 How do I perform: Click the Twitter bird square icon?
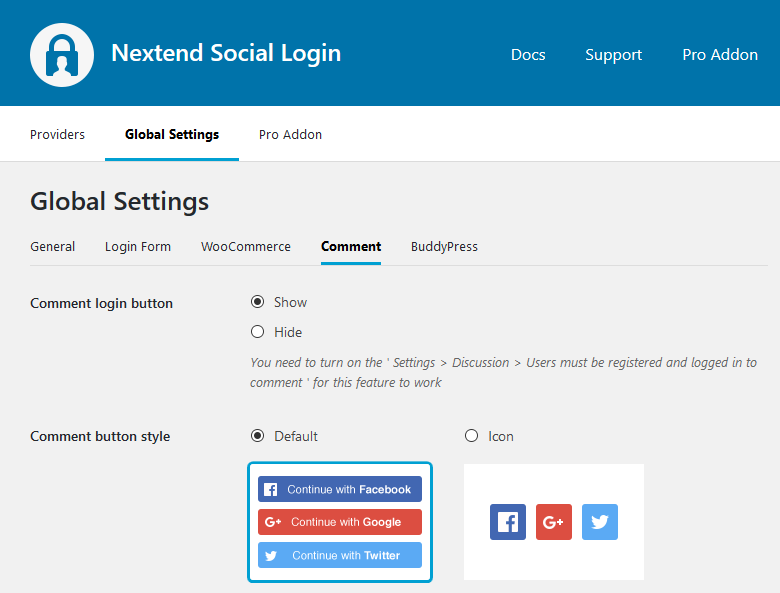[x=600, y=522]
